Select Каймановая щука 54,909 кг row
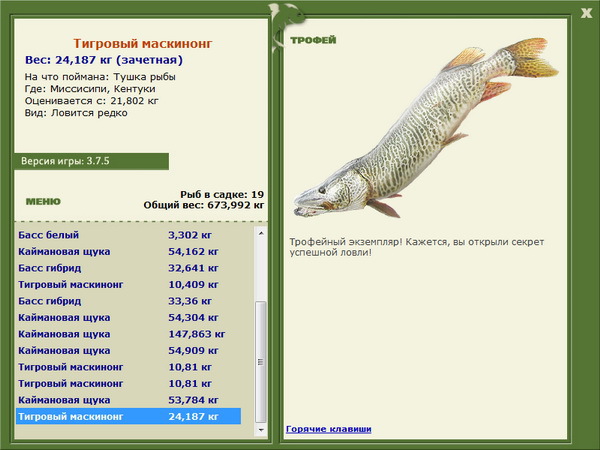This screenshot has height=450, width=600. pyautogui.click(x=129, y=350)
